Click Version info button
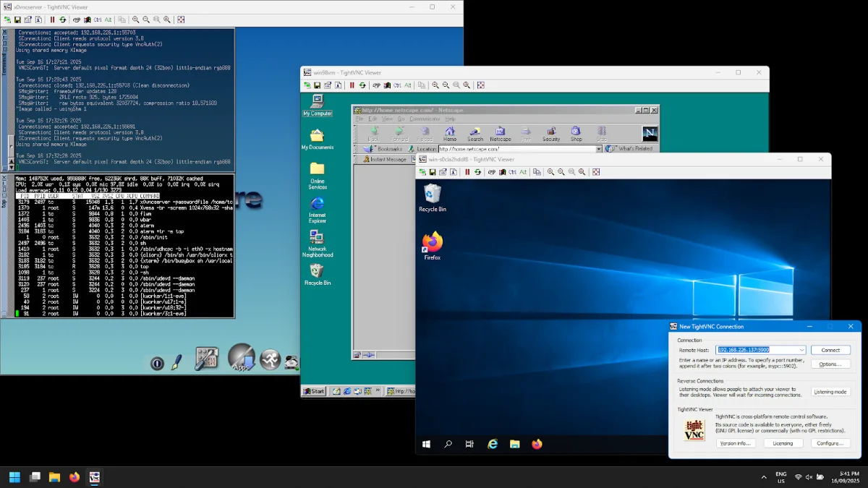 coord(736,443)
